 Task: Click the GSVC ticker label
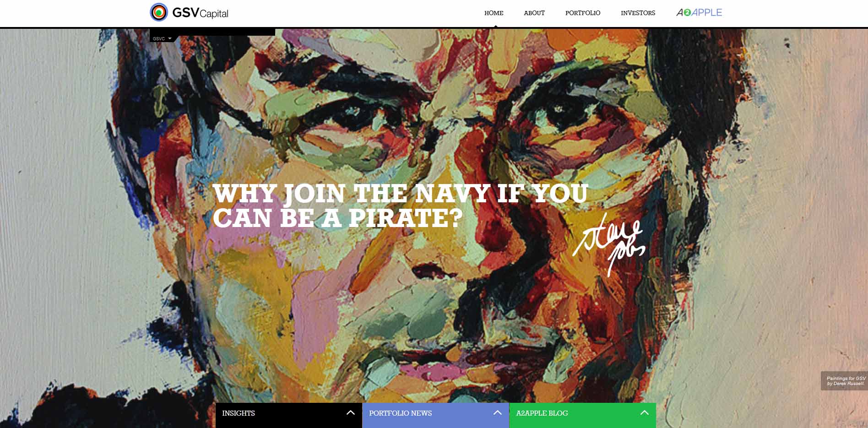coord(159,38)
